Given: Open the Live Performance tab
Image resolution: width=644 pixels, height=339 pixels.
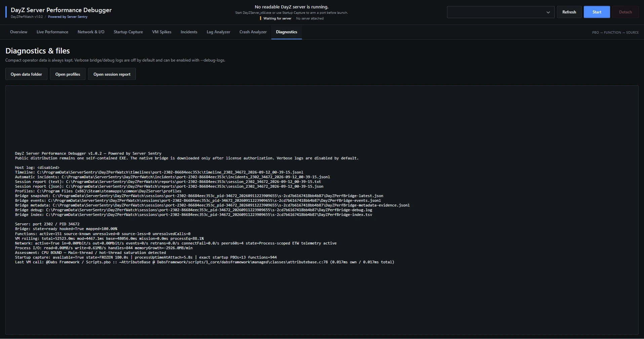Looking at the screenshot, I should click(52, 32).
